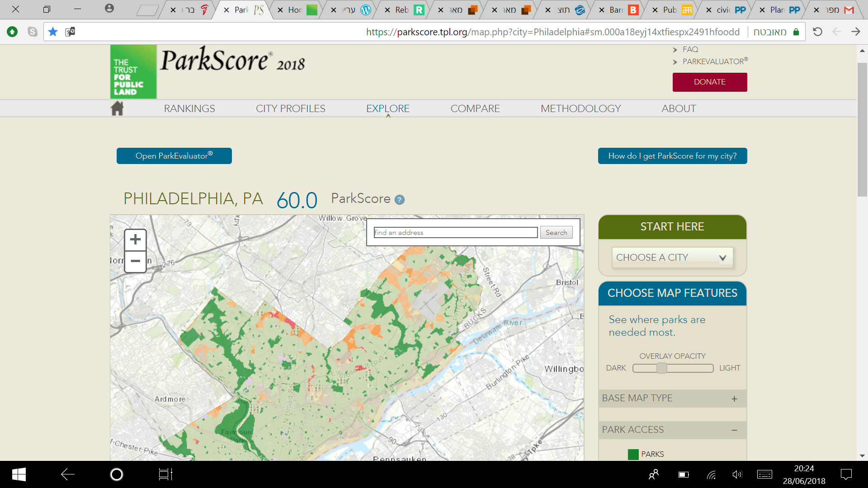868x488 pixels.
Task: Zoom out the map with minus button
Action: coord(135,261)
